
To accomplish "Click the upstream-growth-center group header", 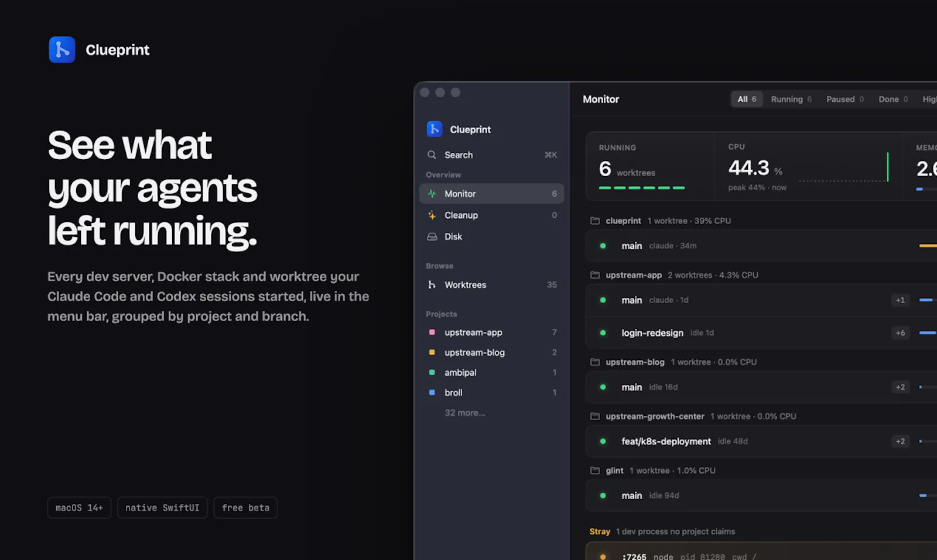I will [x=693, y=416].
